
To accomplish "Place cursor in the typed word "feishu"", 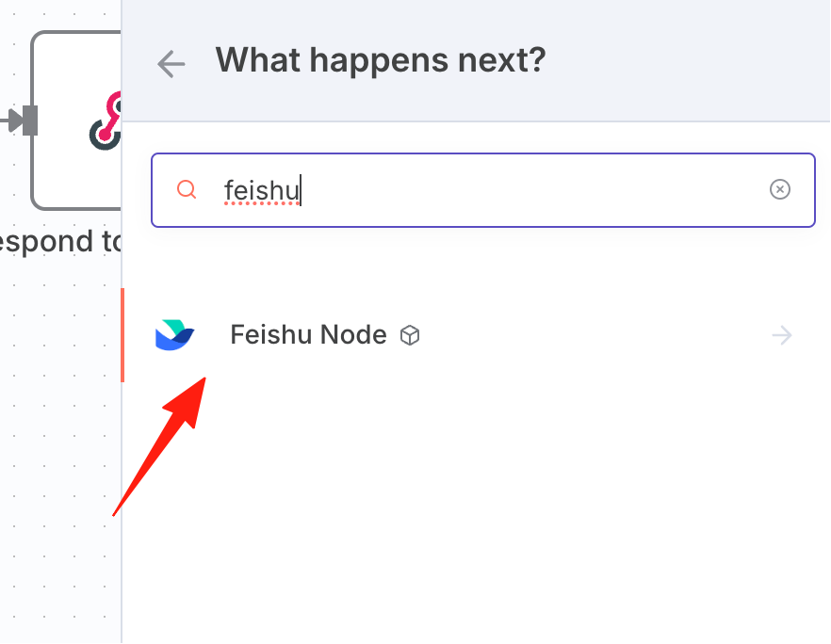I will [261, 190].
